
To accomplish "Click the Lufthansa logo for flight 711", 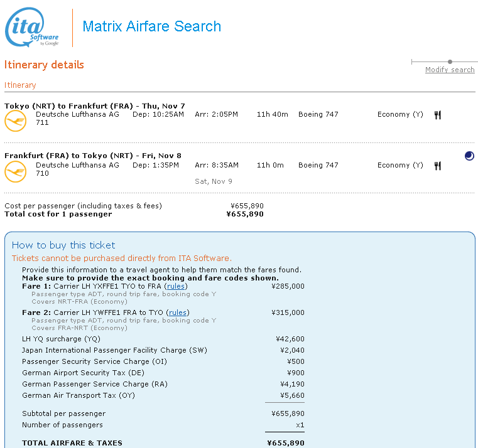I will (15, 120).
